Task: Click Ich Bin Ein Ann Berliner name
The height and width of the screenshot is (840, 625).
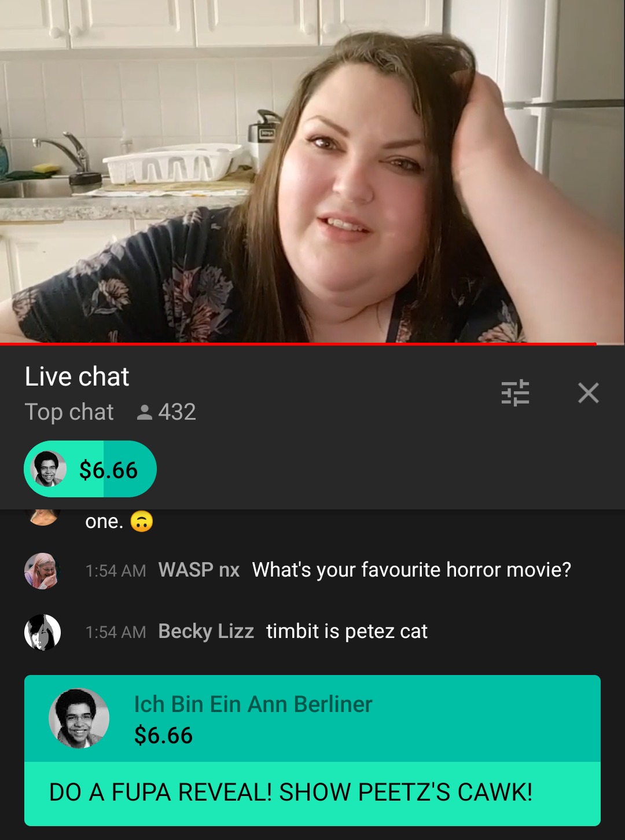Action: tap(253, 705)
